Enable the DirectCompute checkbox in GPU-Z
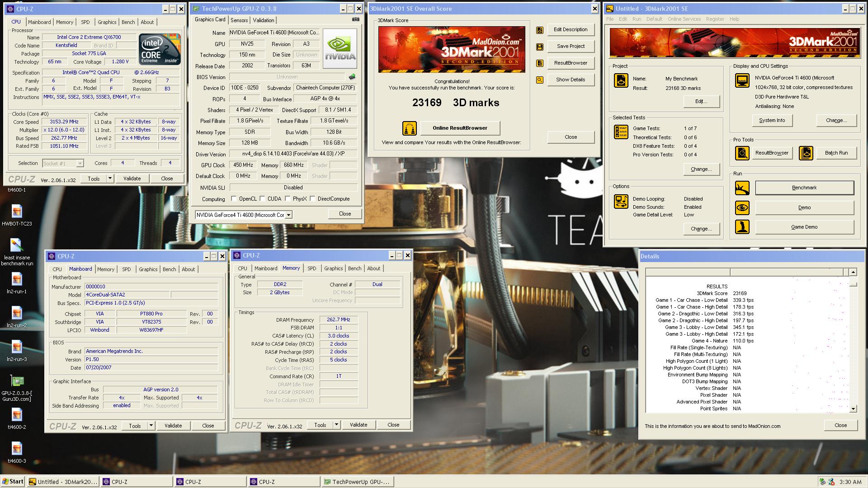Image resolution: width=868 pixels, height=488 pixels. [x=312, y=199]
